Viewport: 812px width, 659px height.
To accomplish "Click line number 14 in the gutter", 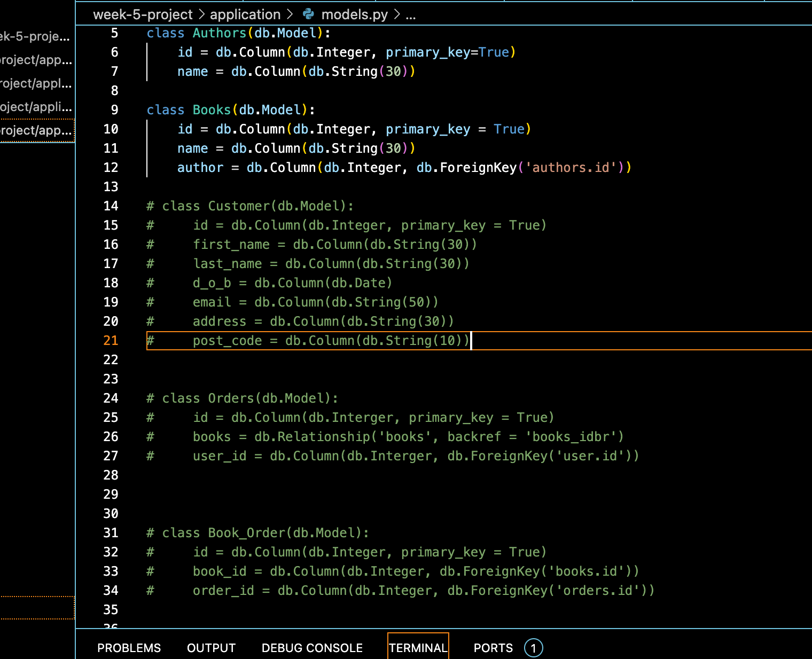I will tap(111, 206).
